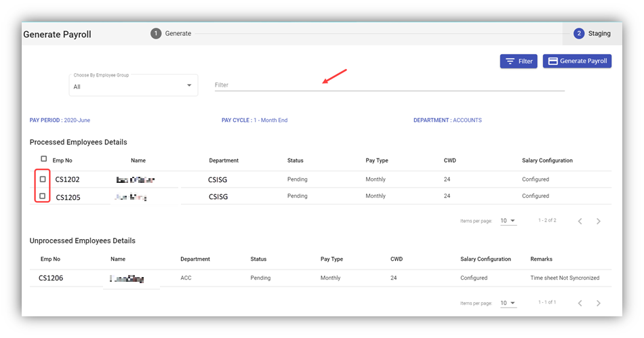Image resolution: width=644 pixels, height=338 pixels.
Task: Click the Generate Payroll button
Action: coord(577,61)
